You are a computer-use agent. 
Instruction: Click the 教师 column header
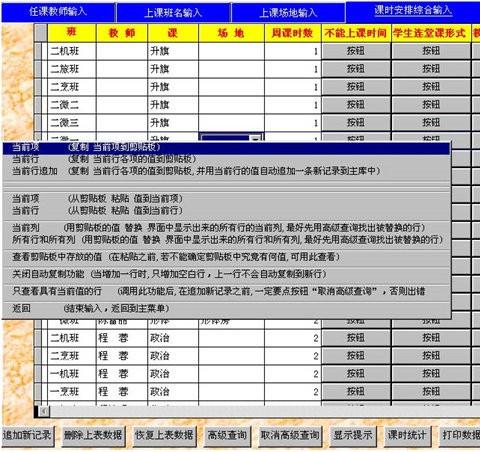pos(122,33)
